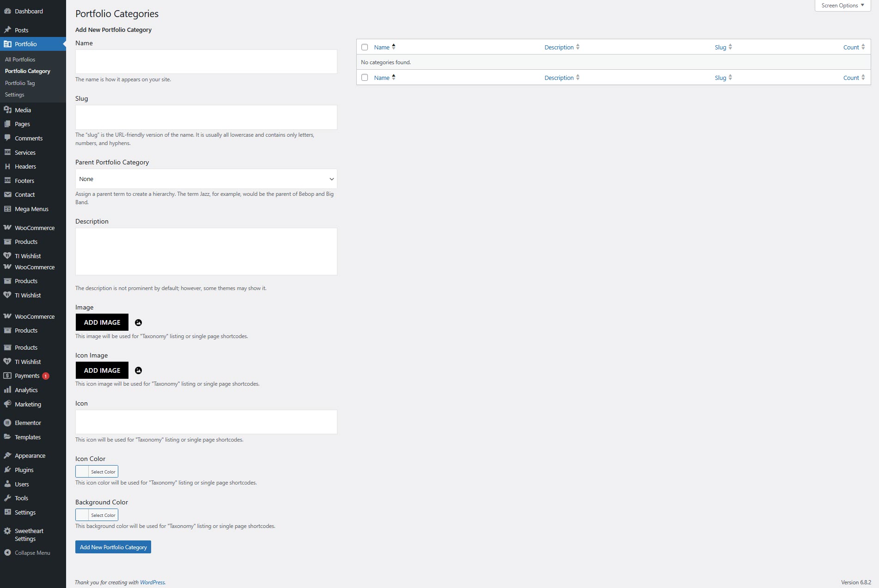Click the Media icon in the sidebar
Image resolution: width=879 pixels, height=588 pixels.
(x=7, y=110)
